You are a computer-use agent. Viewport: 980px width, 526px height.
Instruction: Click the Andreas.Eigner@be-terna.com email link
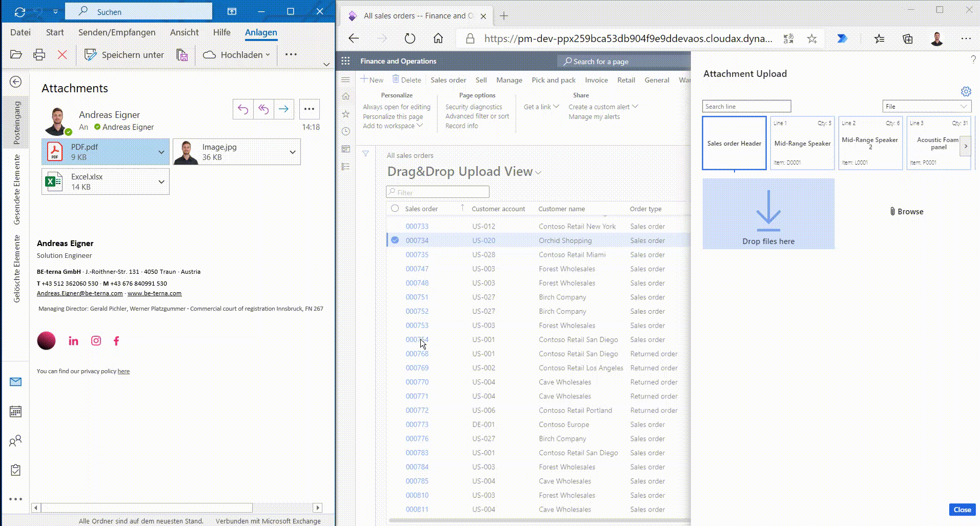pyautogui.click(x=79, y=293)
